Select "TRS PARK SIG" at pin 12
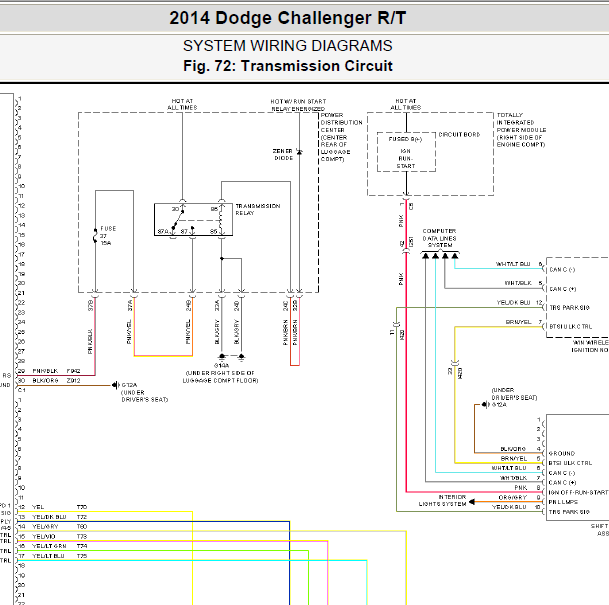The width and height of the screenshot is (609, 605). [x=569, y=308]
